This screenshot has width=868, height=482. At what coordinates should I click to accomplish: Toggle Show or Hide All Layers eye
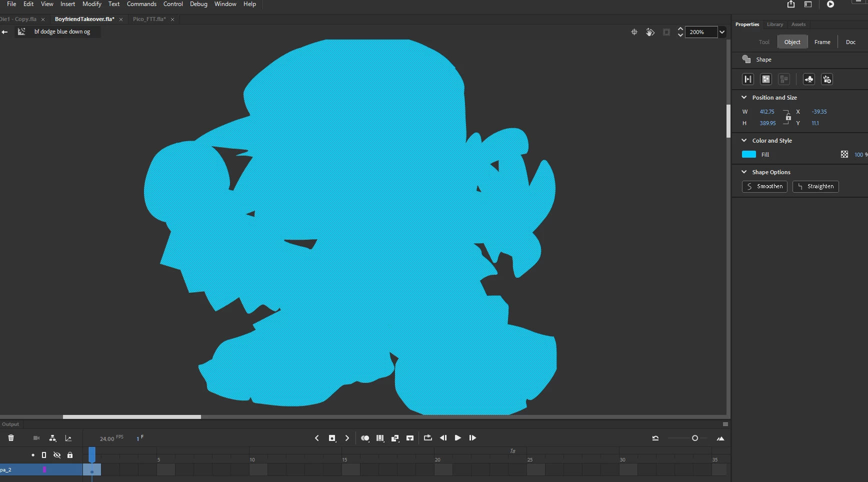[57, 455]
